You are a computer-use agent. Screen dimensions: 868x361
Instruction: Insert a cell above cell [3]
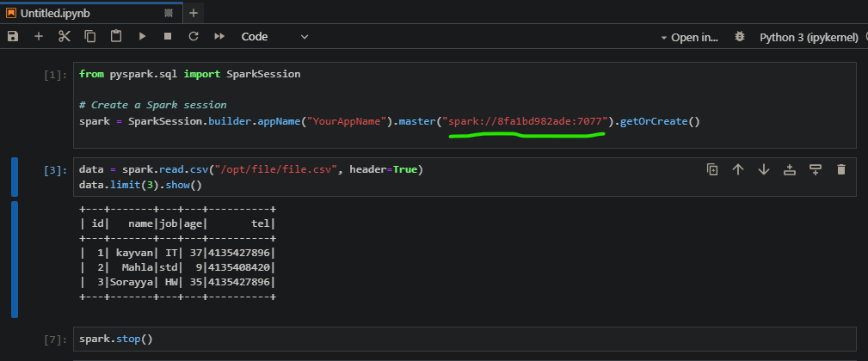point(790,169)
